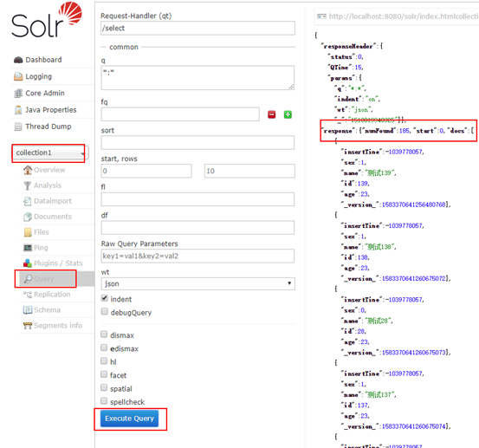This screenshot has width=479, height=448.
Task: Click the Solr logo
Action: coord(47,20)
